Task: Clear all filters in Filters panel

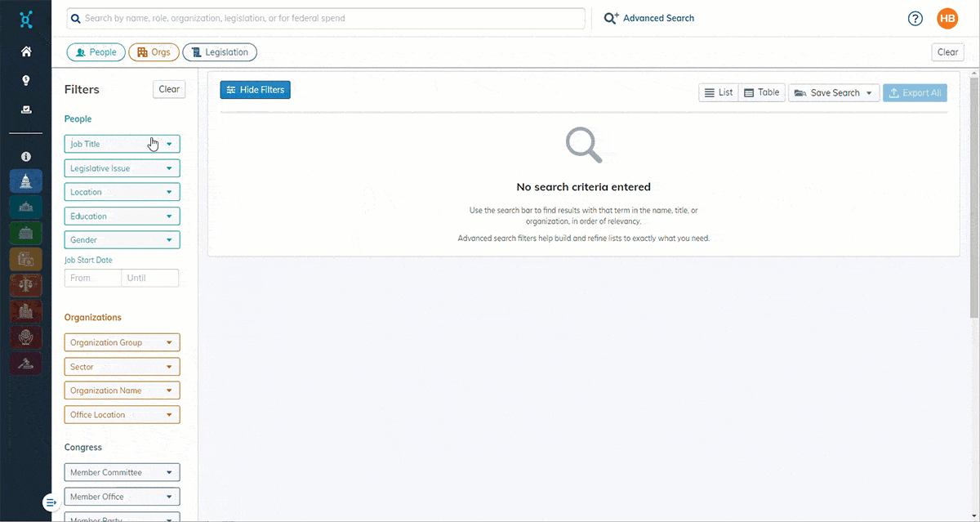Action: [x=169, y=90]
